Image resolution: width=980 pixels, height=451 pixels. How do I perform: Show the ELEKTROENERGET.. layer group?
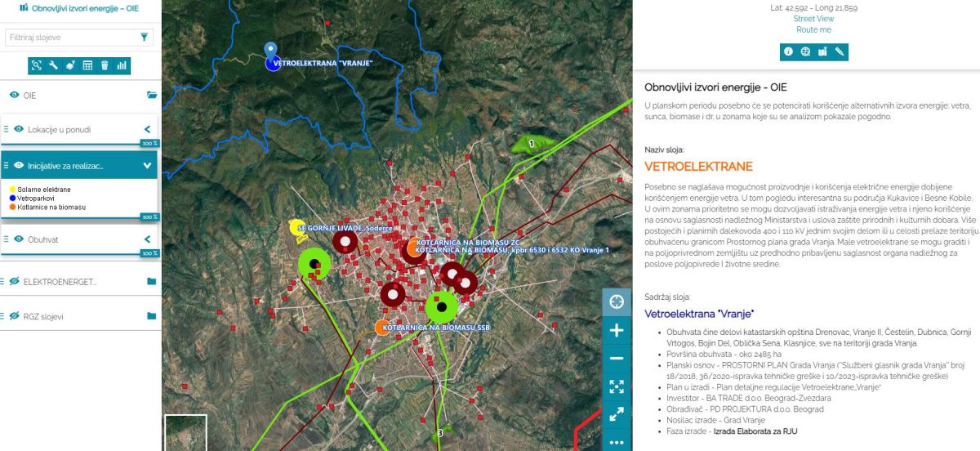(14, 281)
